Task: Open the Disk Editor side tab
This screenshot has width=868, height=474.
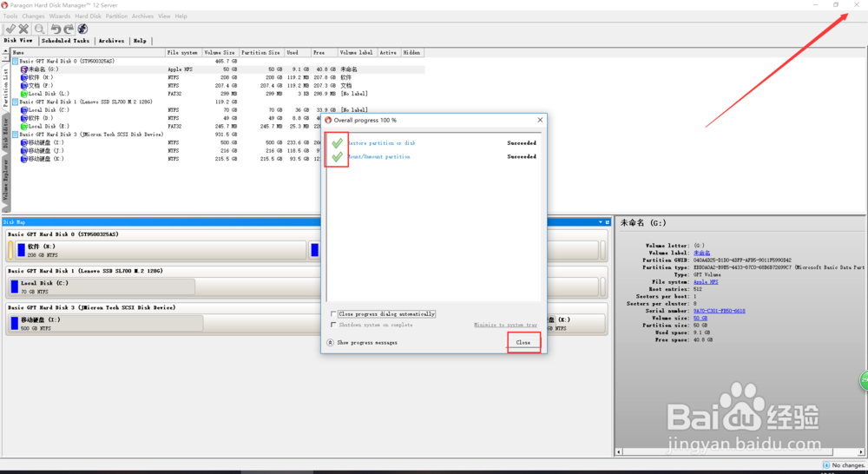Action: point(6,132)
